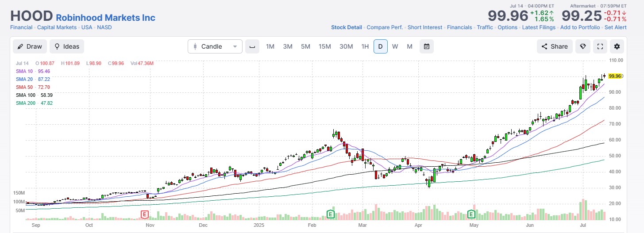
Task: Open the Short Interest link
Action: tap(425, 27)
